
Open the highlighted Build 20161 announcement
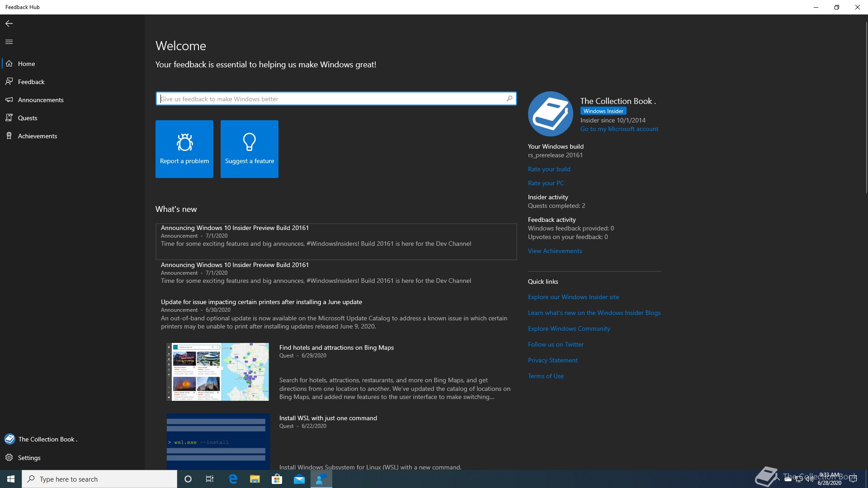point(336,241)
